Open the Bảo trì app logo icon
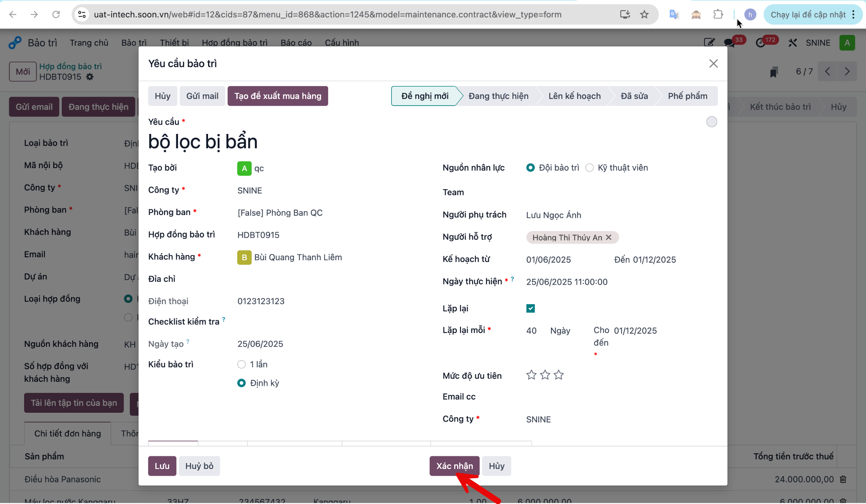Viewport: 866px width, 504px height. pos(15,43)
